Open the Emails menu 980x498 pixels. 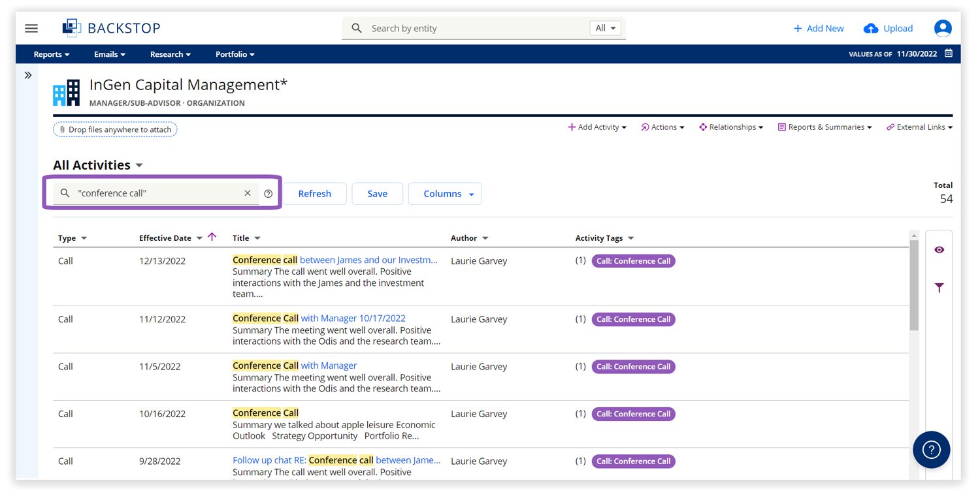pyautogui.click(x=110, y=54)
